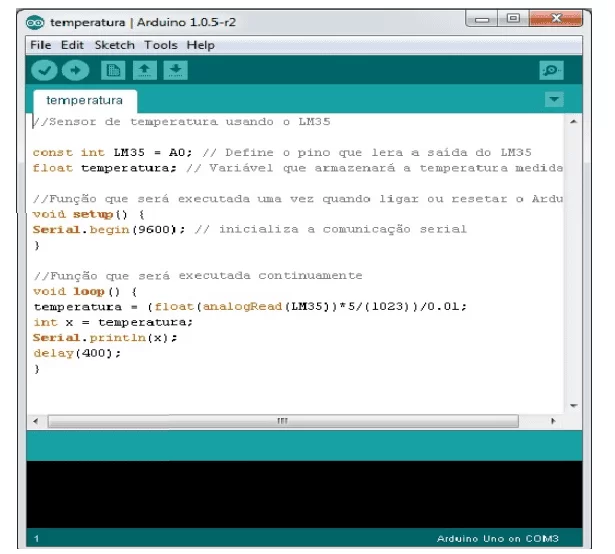This screenshot has width=615, height=554.
Task: Click the 'float temperatura;' declaration
Action: (x=105, y=168)
